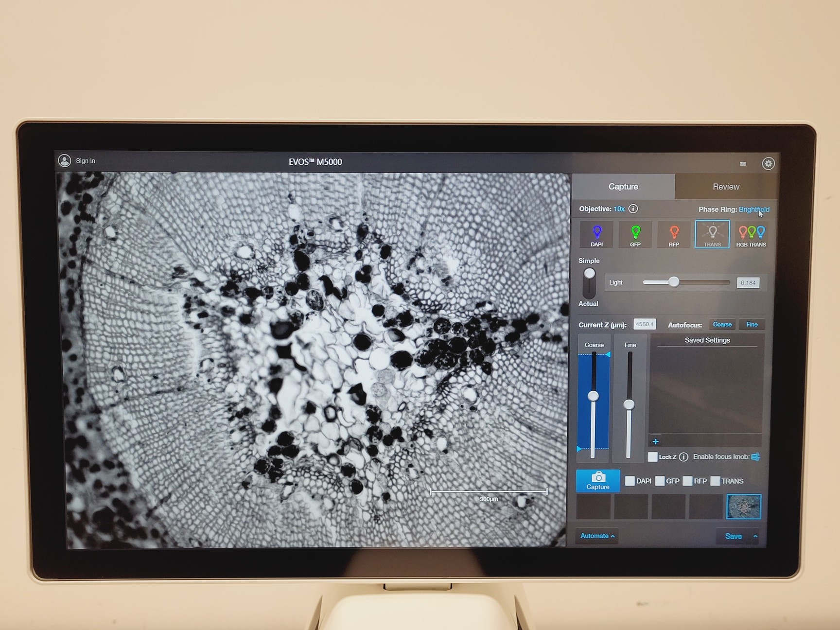Expand the Automate panel
The height and width of the screenshot is (630, 840).
597,536
